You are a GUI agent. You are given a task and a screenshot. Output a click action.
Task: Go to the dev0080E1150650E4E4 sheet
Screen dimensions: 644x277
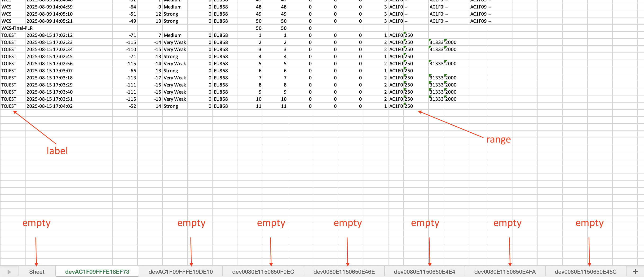(x=424, y=272)
